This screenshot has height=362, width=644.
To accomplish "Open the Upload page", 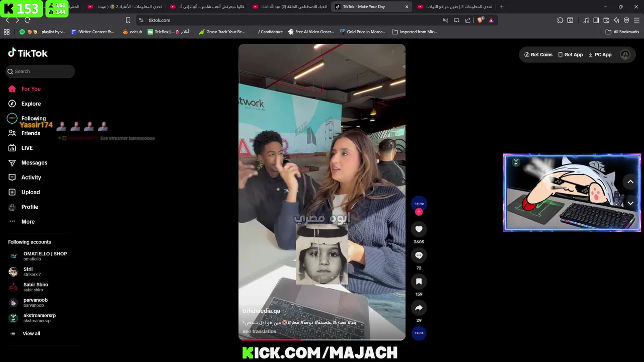I will coord(24,192).
